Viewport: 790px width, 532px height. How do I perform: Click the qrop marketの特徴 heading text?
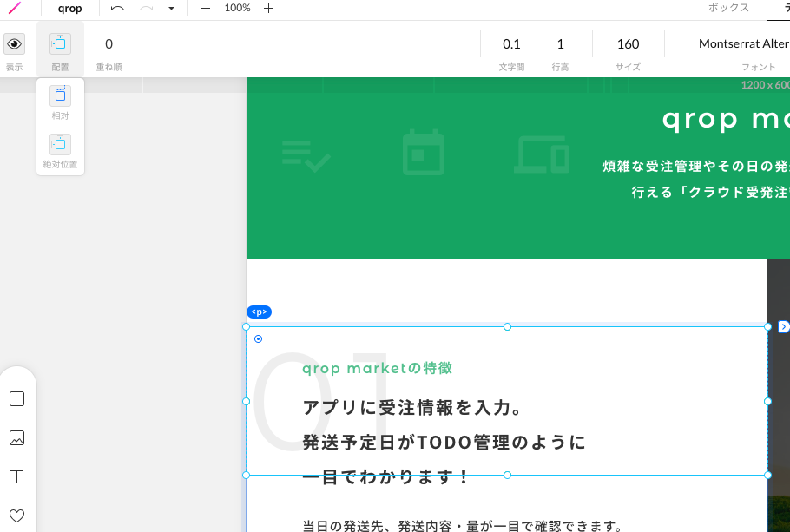pos(377,368)
